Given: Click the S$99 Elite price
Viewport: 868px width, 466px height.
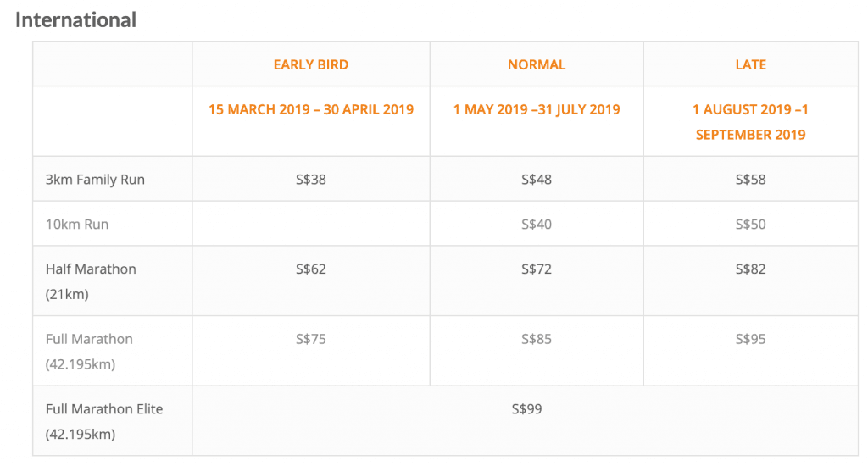Looking at the screenshot, I should point(527,408).
